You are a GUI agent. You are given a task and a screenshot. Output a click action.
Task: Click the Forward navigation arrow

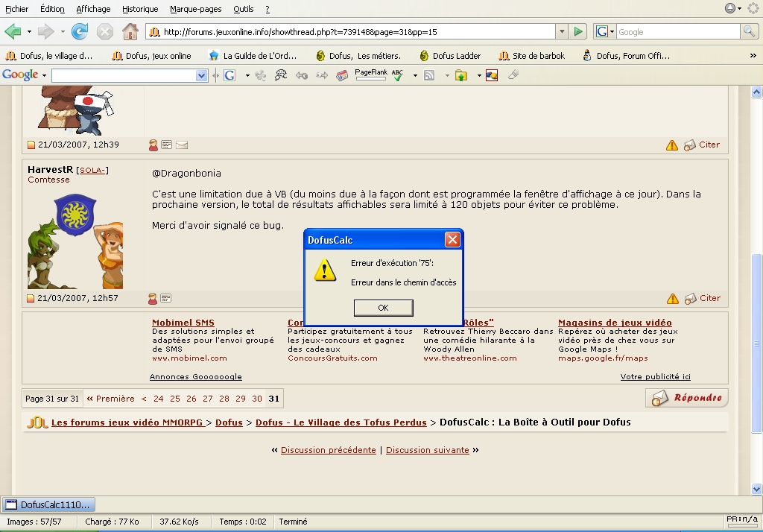[x=45, y=32]
